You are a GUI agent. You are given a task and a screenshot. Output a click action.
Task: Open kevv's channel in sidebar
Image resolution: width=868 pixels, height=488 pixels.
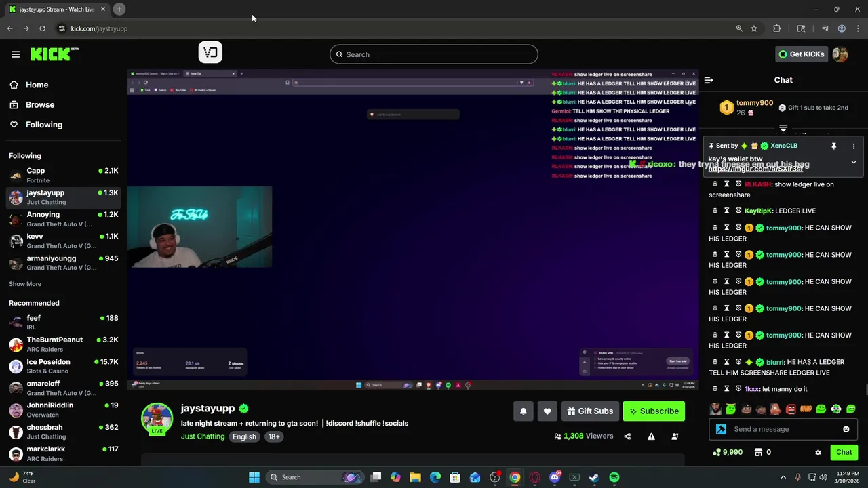(64, 241)
